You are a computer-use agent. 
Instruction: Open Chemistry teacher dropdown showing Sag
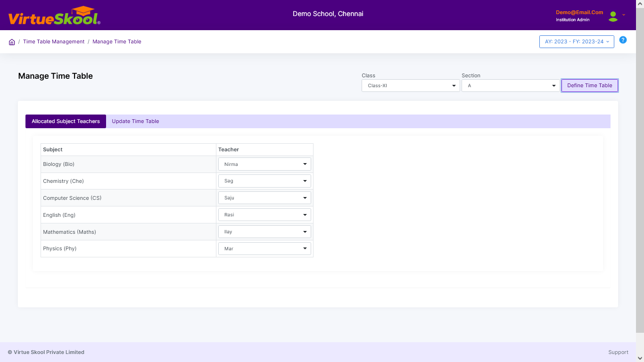[x=264, y=181]
